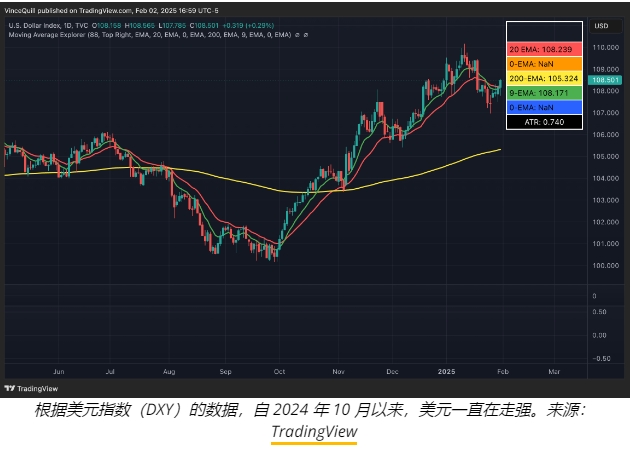Image resolution: width=631 pixels, height=452 pixels.
Task: Click the 103.000 price axis label
Action: [x=605, y=200]
